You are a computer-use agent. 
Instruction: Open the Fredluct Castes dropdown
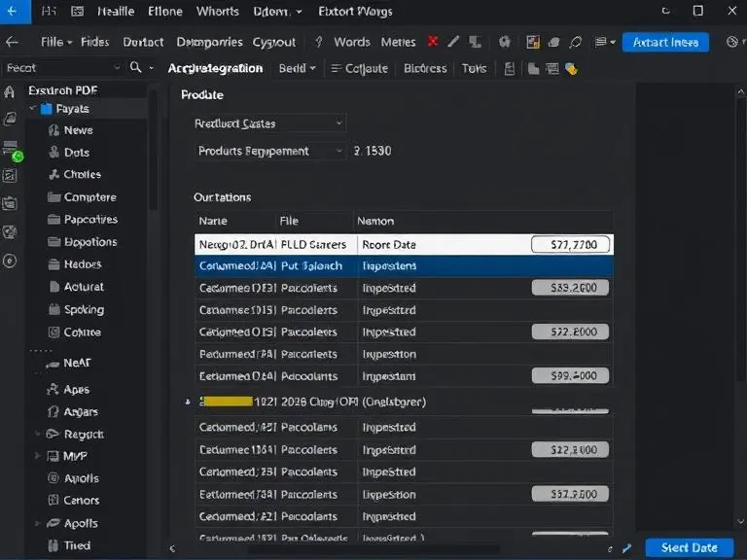point(269,123)
